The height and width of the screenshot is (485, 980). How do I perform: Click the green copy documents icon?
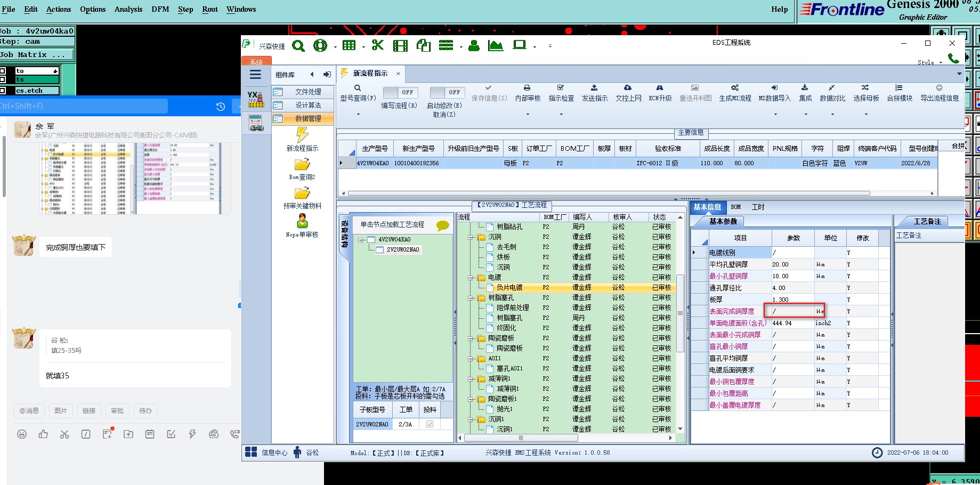[424, 45]
